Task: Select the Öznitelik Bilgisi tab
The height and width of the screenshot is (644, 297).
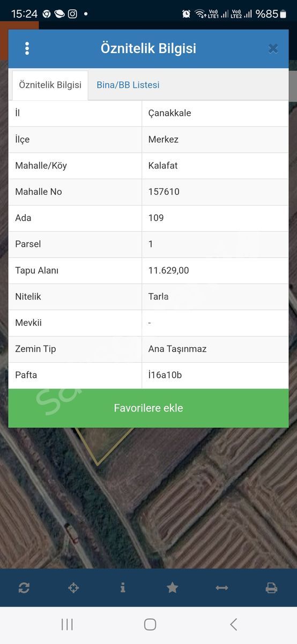Action: tap(50, 85)
